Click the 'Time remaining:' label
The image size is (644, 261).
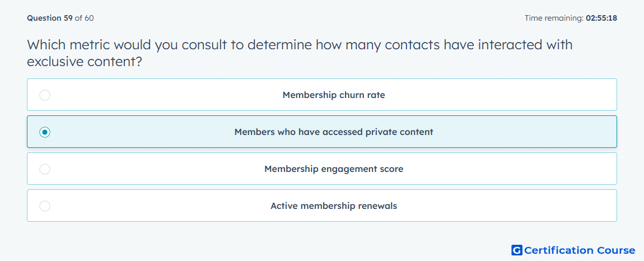[x=554, y=18]
